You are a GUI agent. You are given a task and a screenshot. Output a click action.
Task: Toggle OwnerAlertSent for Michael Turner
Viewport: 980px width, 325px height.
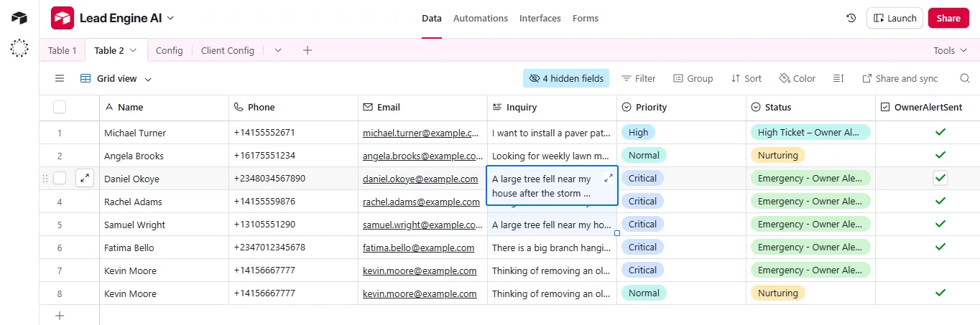tap(940, 132)
